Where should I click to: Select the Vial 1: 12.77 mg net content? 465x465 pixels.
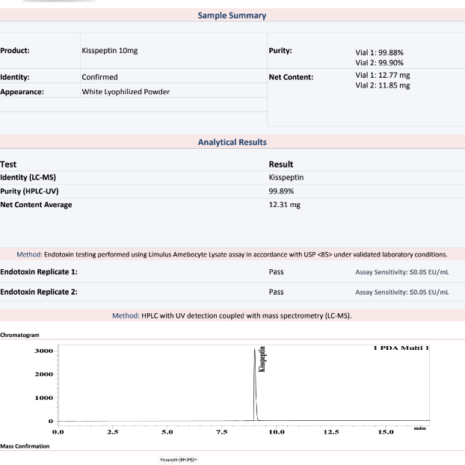point(382,75)
